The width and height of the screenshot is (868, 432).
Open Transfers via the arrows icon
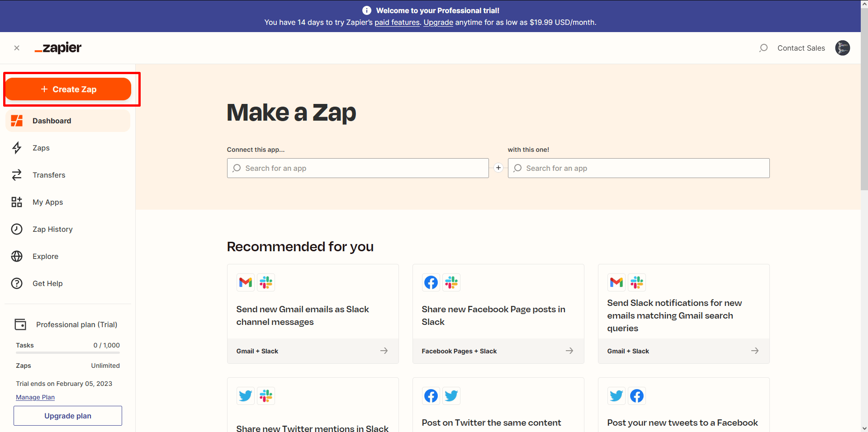pyautogui.click(x=17, y=175)
